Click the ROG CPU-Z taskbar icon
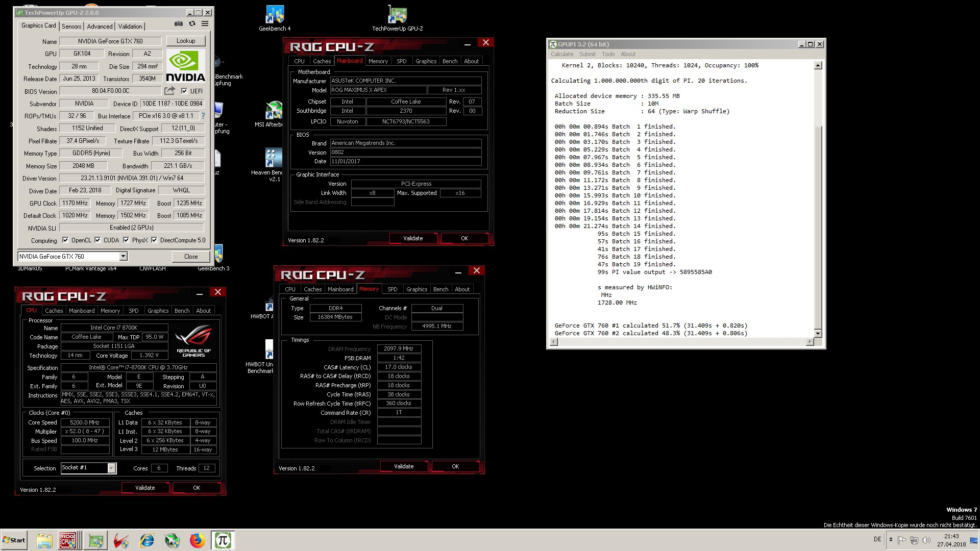The width and height of the screenshot is (980, 551). [68, 540]
